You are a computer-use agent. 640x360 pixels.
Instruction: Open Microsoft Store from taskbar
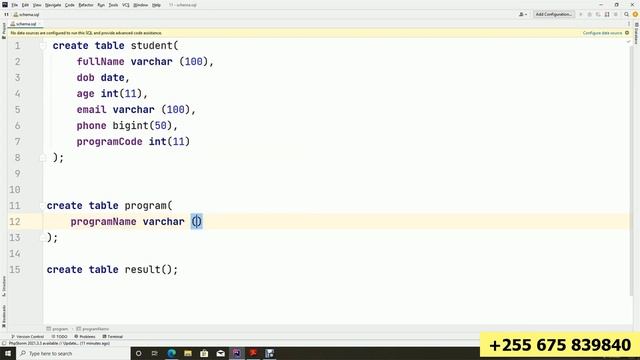(204, 353)
